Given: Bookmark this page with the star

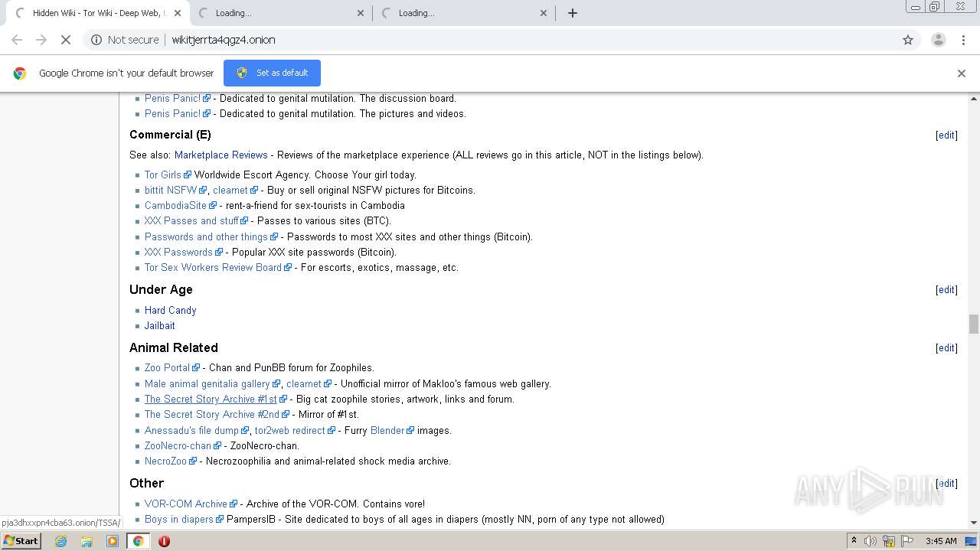Looking at the screenshot, I should click(x=908, y=40).
